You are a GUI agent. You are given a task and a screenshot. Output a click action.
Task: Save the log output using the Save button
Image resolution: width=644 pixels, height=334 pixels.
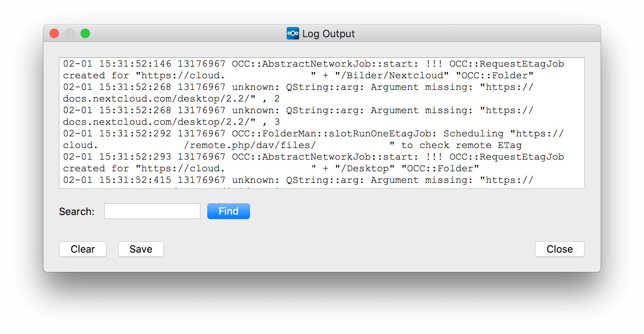tap(141, 249)
